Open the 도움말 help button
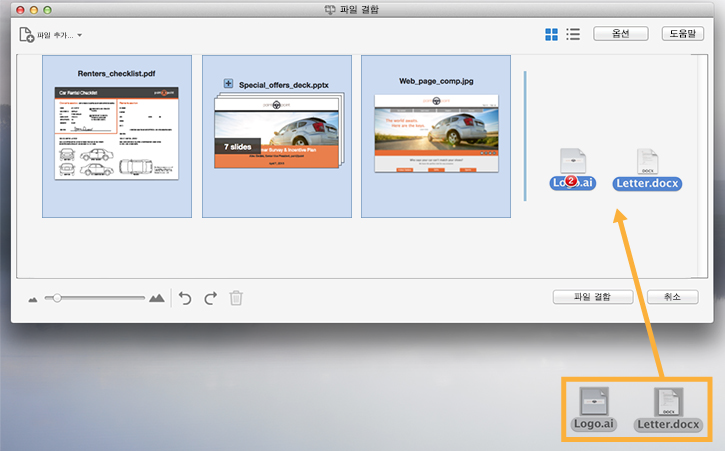Screen dimensions: 725x451 tap(682, 33)
